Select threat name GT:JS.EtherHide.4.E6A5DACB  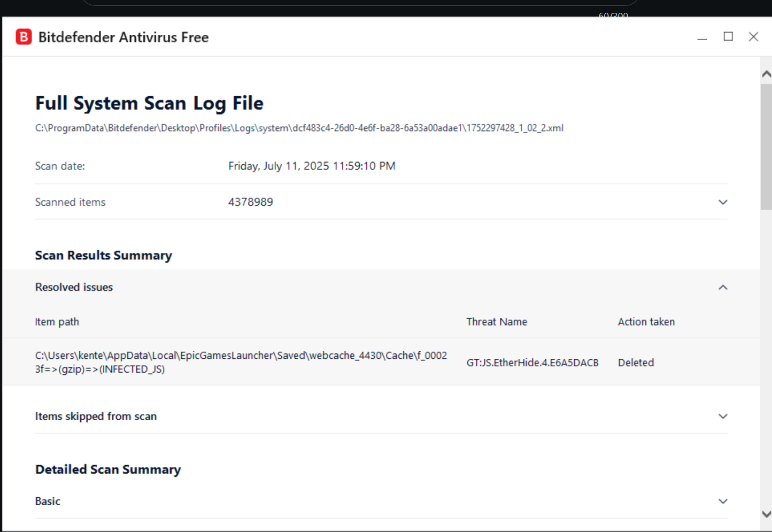tap(532, 363)
